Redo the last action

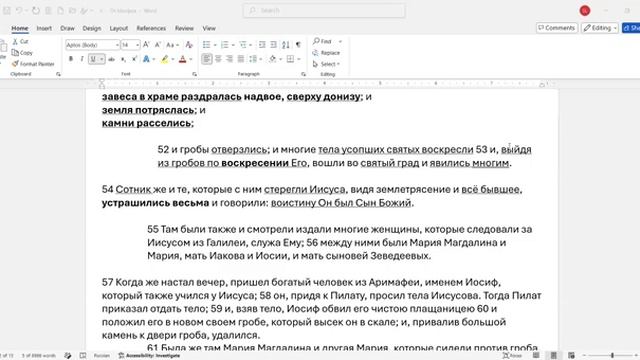coord(36,11)
